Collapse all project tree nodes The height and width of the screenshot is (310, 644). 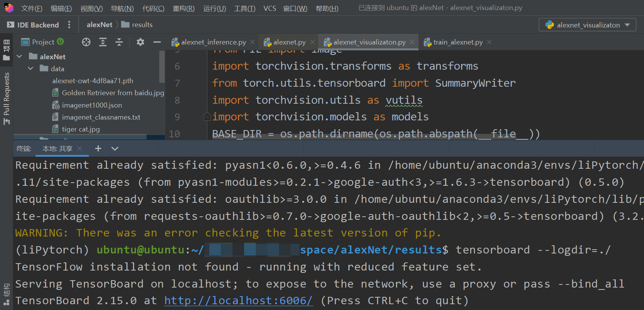coord(119,42)
